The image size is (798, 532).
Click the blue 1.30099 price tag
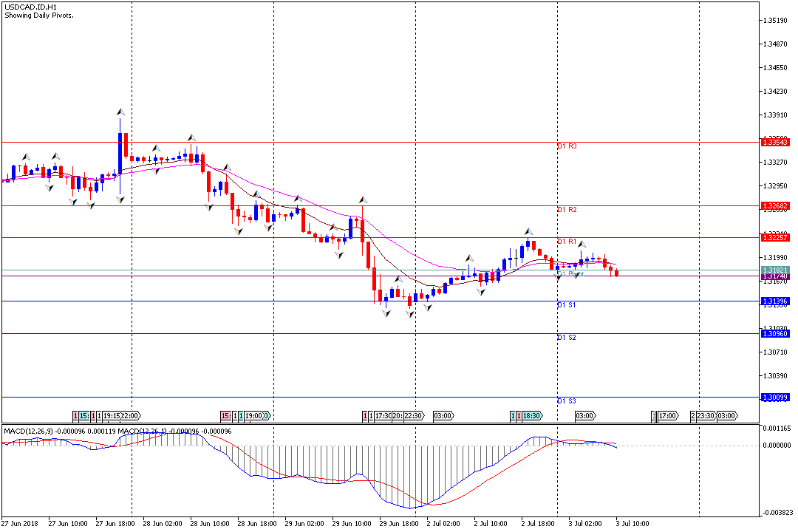[776, 398]
